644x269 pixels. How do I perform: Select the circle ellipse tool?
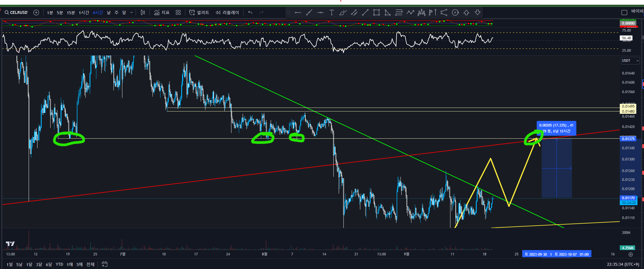pos(455,12)
